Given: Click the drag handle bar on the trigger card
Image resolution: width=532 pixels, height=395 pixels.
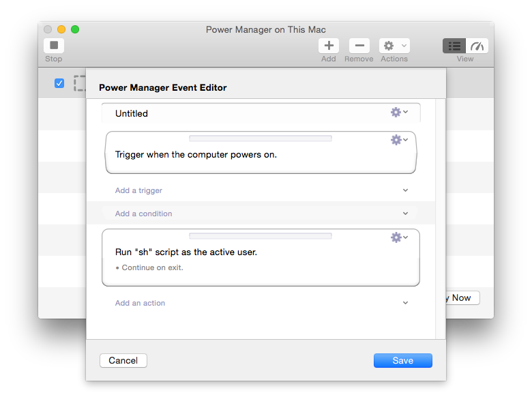Looking at the screenshot, I should tap(261, 138).
